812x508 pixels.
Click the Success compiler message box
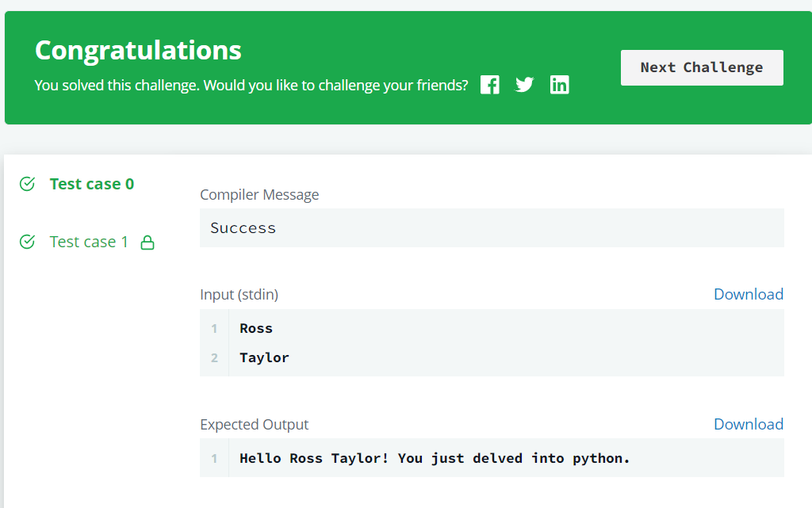click(492, 227)
